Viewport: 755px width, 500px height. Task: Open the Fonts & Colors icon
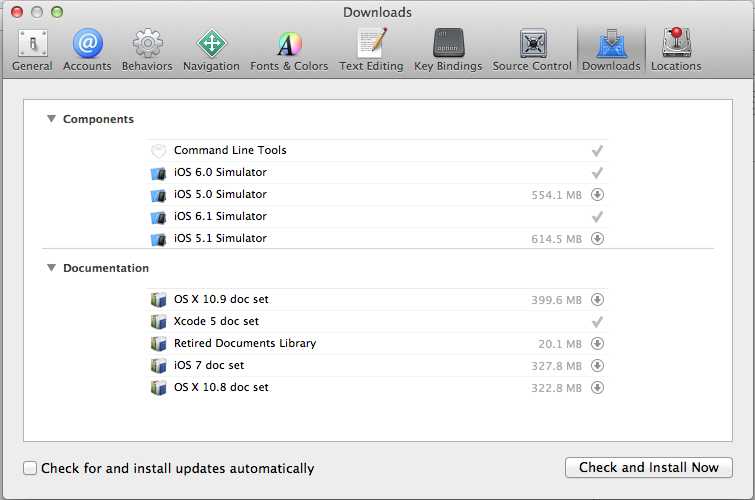289,44
